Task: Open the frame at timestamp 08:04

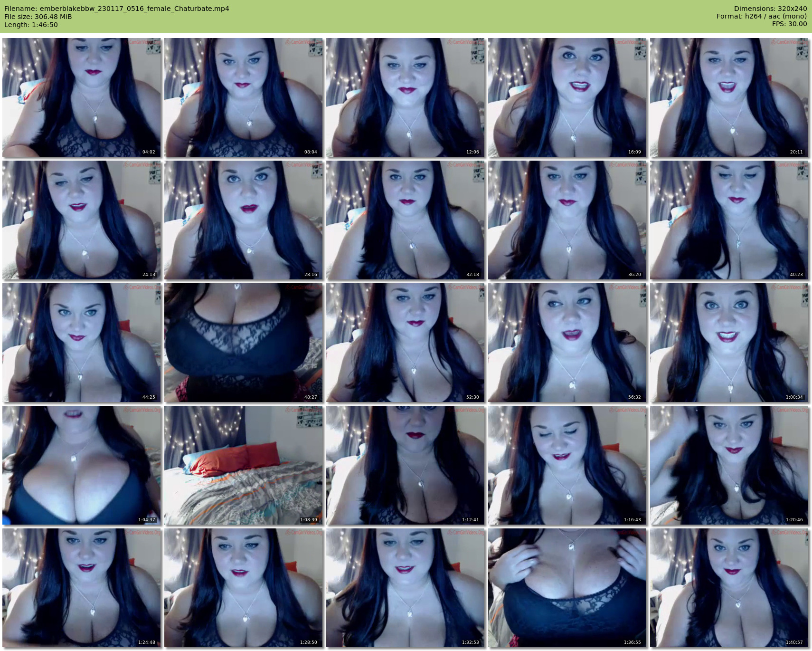Action: coord(244,97)
